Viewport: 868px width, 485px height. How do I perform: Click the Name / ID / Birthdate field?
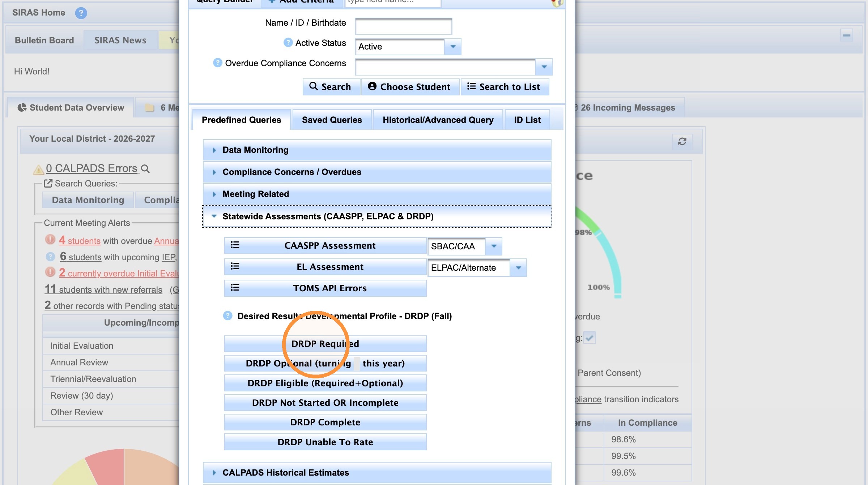(403, 26)
